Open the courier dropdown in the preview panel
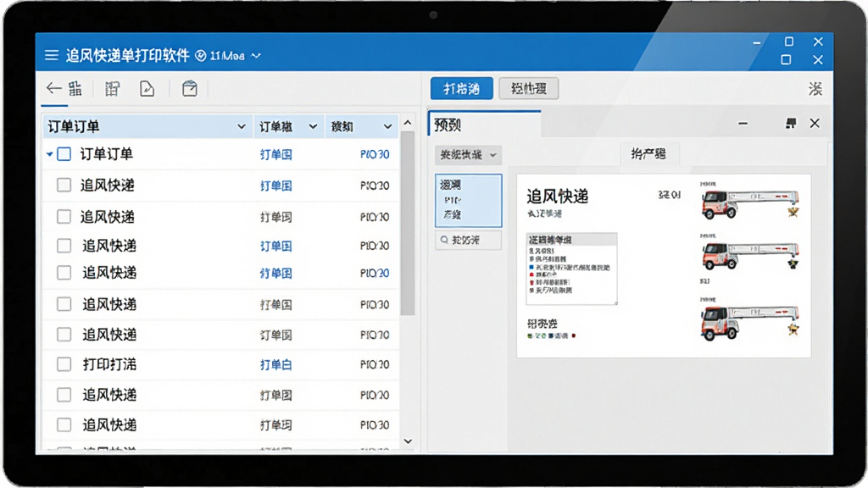 (x=468, y=155)
